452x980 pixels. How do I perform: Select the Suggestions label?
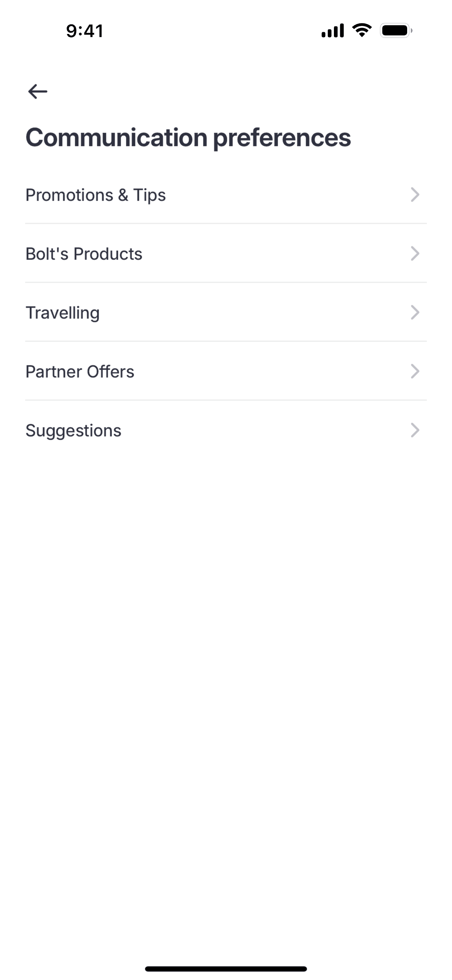74,431
